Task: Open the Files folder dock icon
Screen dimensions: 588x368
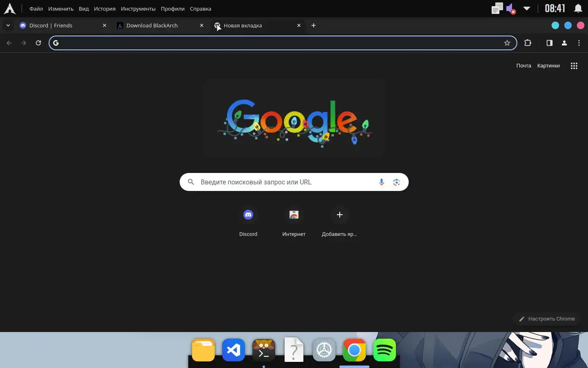Action: (x=203, y=350)
